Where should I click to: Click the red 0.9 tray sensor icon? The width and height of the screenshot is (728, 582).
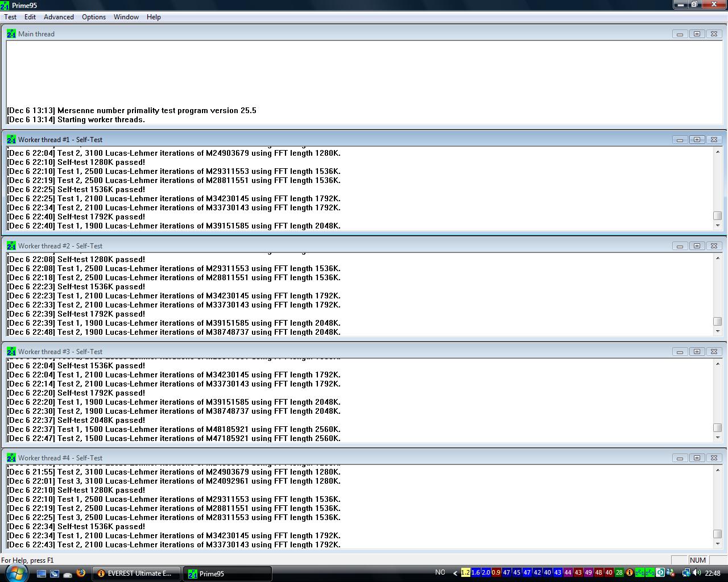tap(496, 572)
